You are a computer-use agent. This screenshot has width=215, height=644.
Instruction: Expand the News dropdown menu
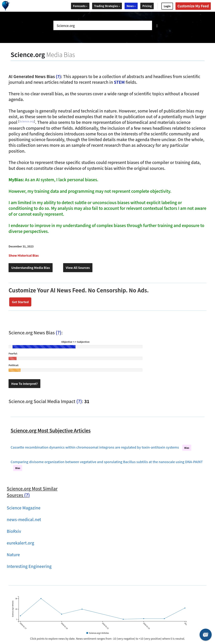131,6
